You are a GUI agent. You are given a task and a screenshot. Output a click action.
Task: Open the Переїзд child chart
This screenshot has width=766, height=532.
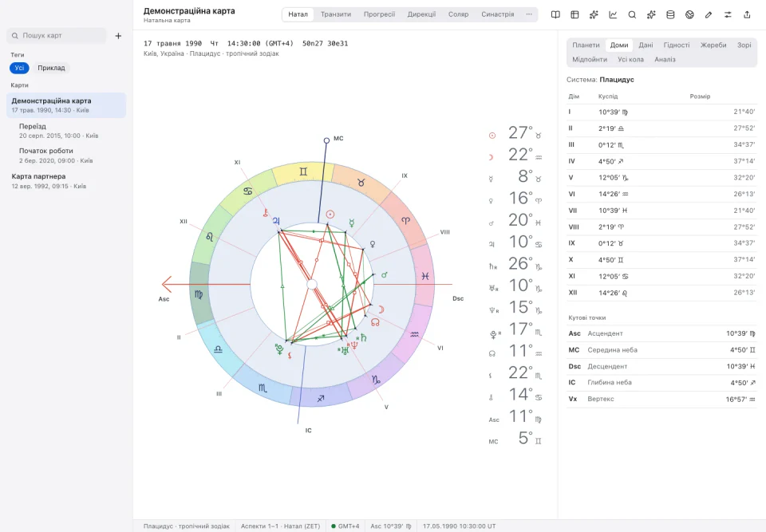click(66, 131)
